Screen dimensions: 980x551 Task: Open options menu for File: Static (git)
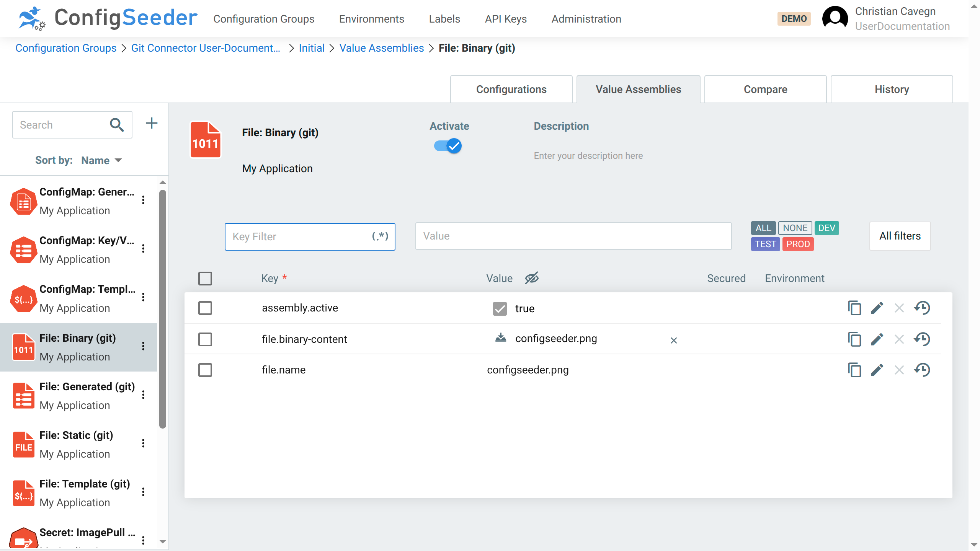[x=144, y=443]
